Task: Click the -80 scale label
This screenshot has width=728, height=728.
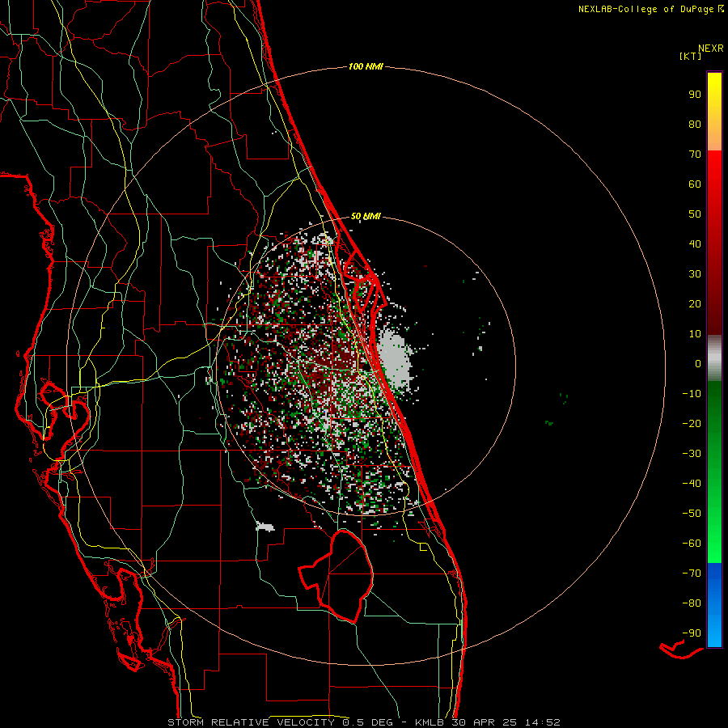Action: (x=692, y=603)
